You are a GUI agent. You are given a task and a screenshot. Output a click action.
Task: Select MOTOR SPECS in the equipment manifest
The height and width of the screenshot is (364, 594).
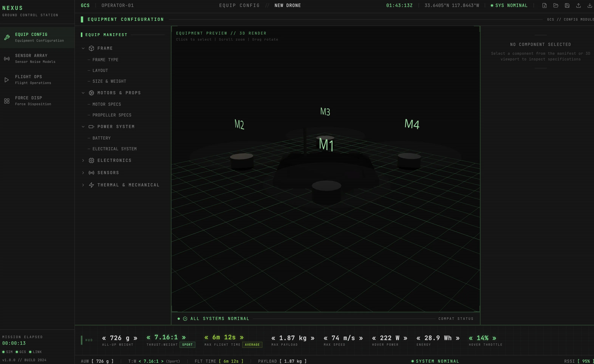point(107,104)
